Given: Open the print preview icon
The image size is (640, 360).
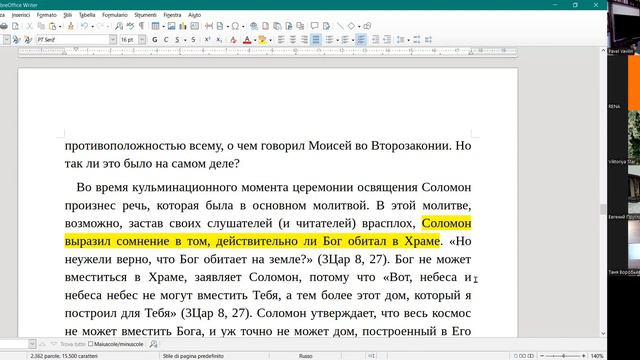Looking at the screenshot, I should (15, 26).
